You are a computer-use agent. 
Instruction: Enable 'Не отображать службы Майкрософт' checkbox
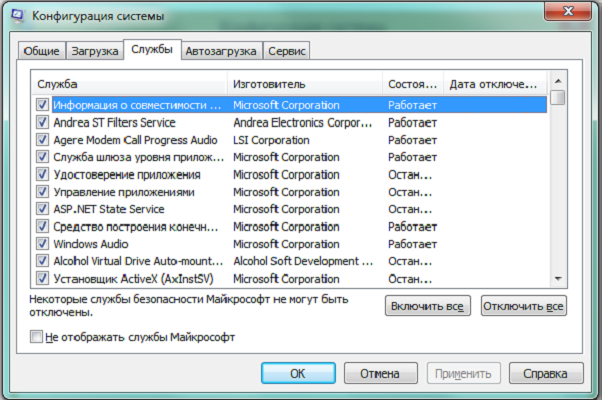[x=38, y=338]
